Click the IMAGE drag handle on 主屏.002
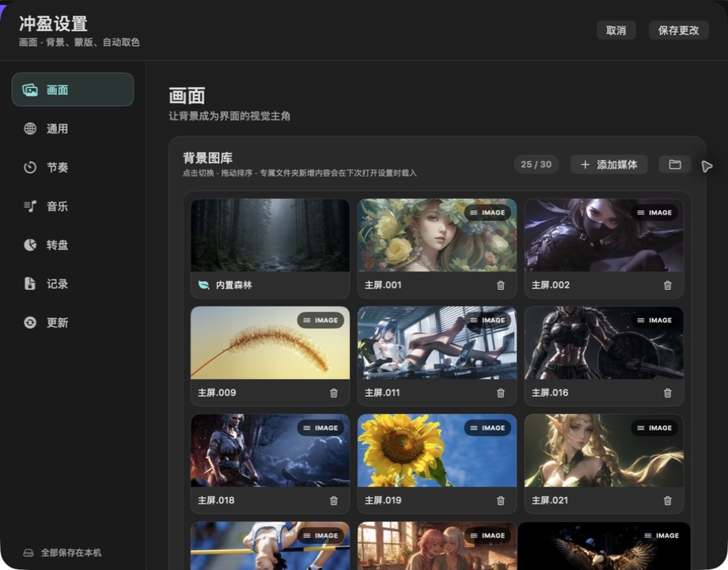 coord(654,213)
